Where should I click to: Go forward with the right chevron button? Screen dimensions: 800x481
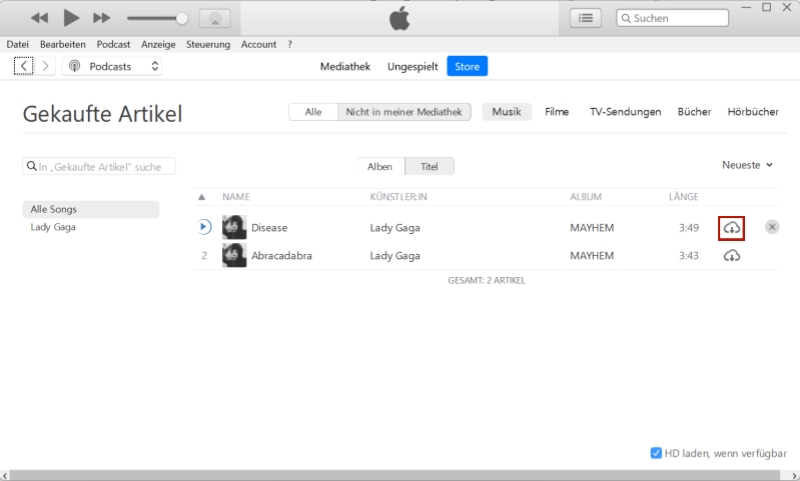pos(45,66)
